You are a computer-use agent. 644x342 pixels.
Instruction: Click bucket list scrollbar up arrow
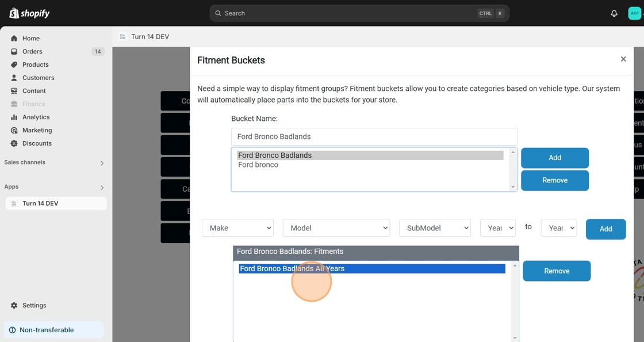(513, 152)
